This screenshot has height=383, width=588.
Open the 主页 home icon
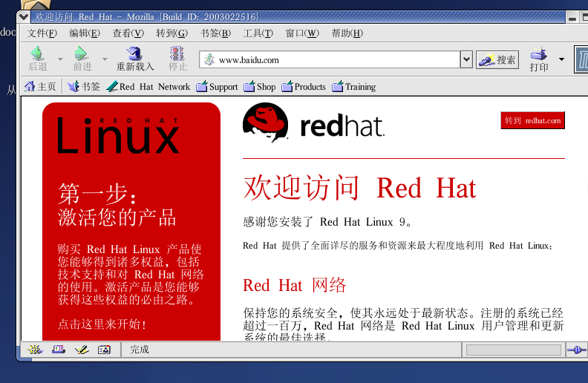click(x=30, y=87)
